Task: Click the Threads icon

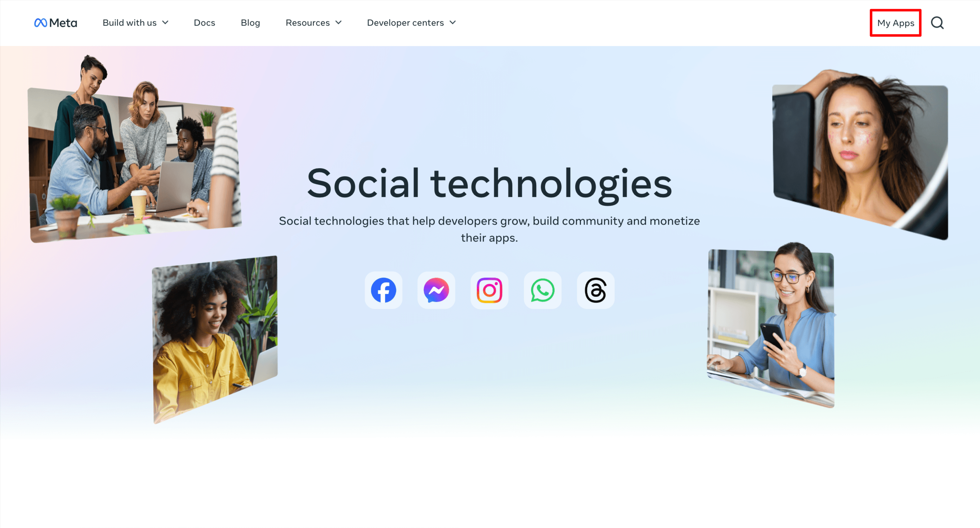Action: coord(594,290)
